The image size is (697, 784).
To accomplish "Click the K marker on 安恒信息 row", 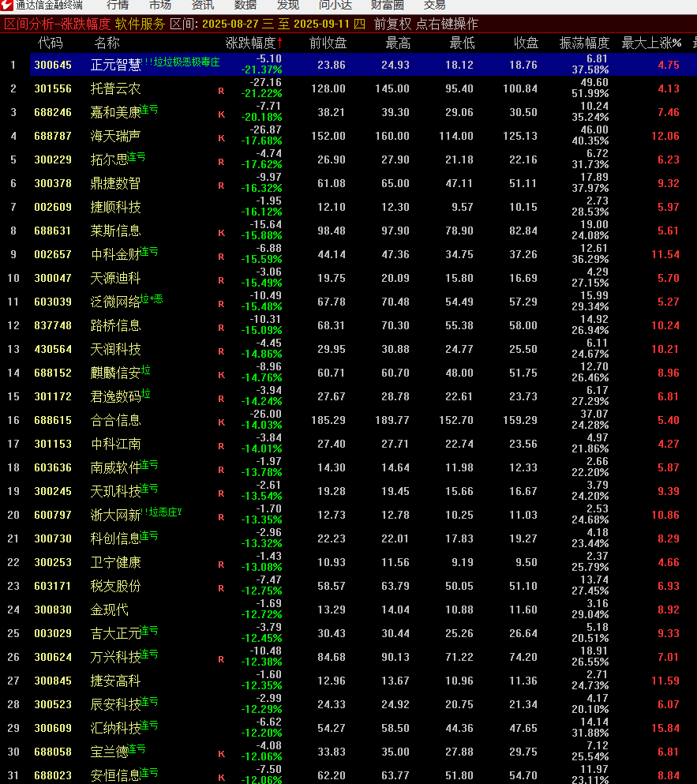I will [x=221, y=778].
